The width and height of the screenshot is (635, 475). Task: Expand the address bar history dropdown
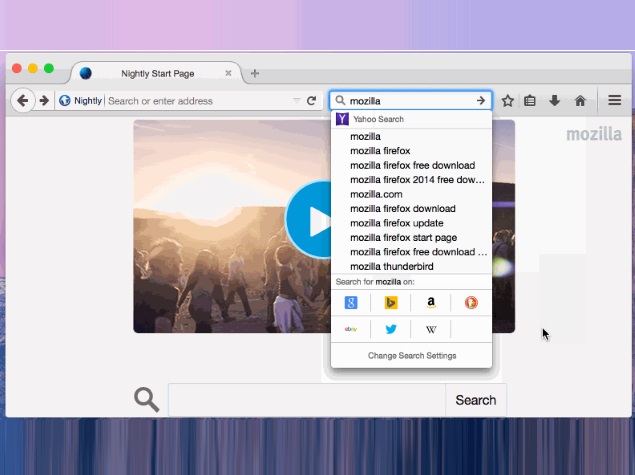296,101
